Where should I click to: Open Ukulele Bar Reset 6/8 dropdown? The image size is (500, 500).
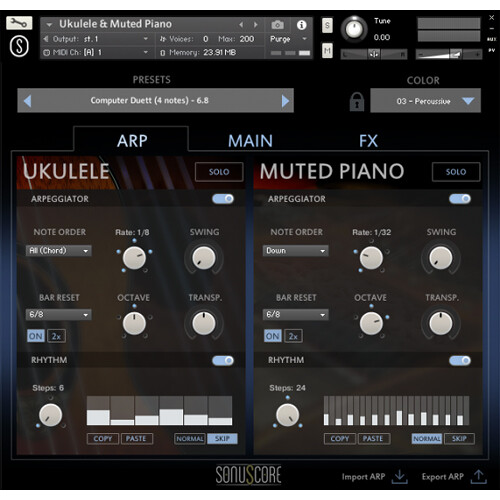coord(59,315)
